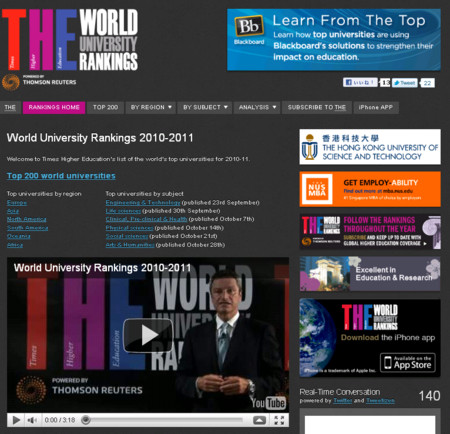Image resolution: width=450 pixels, height=434 pixels.
Task: Open the Top 200 world universities link
Action: [x=61, y=176]
